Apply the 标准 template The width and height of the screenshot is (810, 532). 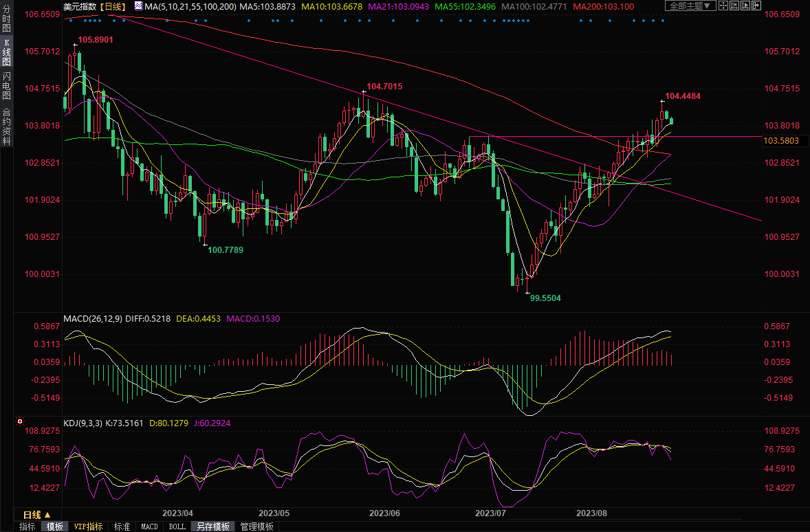coord(122,527)
